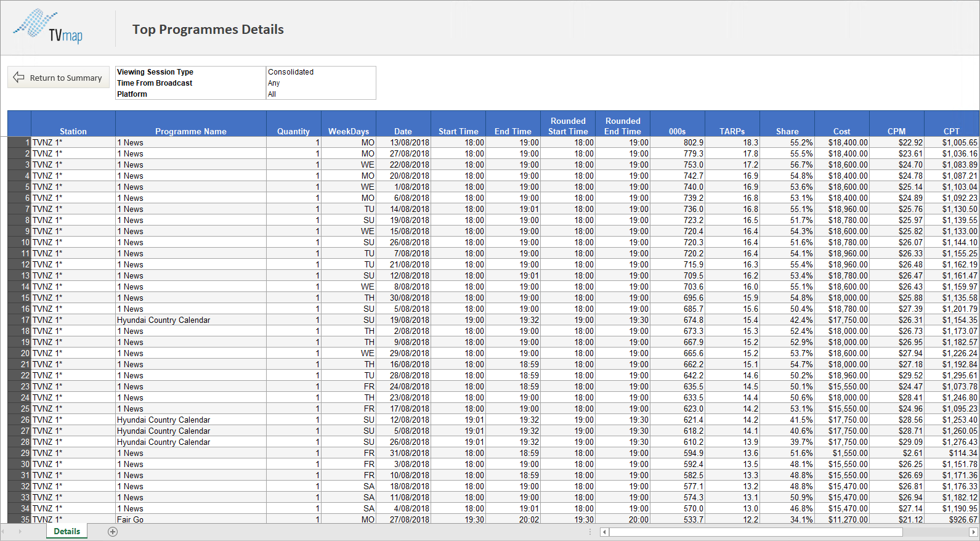Click end time 20:02 cell
980x541 pixels.
[513, 519]
